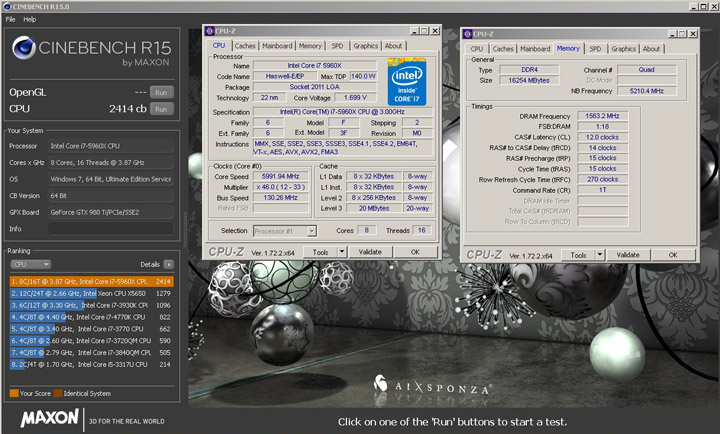The image size is (720, 434).
Task: Click the CAS# Latency value 12.0 clocks
Action: tap(602, 137)
